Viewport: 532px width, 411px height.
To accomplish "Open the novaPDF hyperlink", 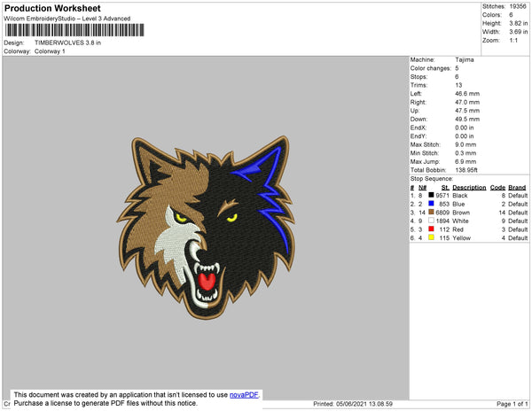I will click(x=244, y=395).
